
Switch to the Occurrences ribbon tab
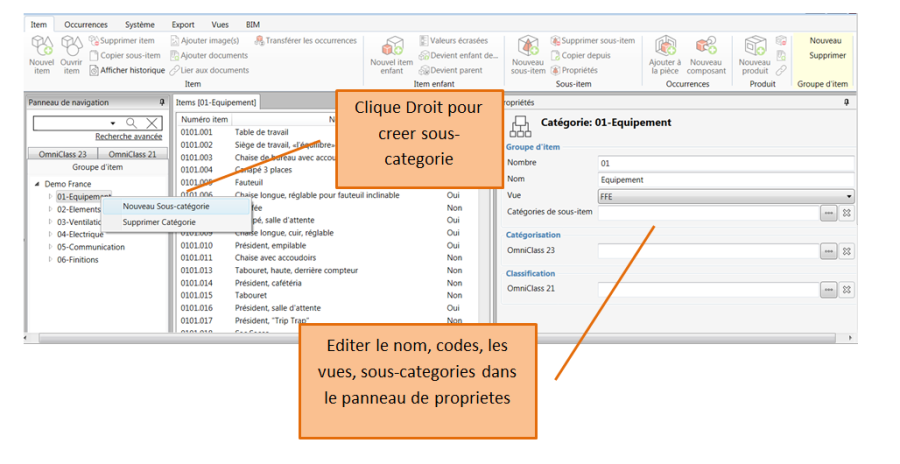point(86,23)
